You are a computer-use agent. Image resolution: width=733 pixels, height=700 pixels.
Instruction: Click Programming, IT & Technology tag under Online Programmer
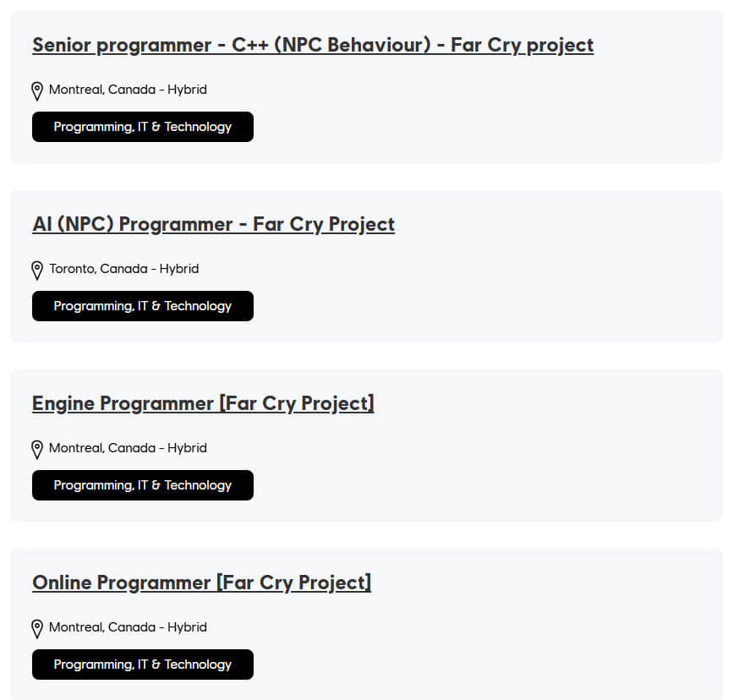(x=142, y=664)
